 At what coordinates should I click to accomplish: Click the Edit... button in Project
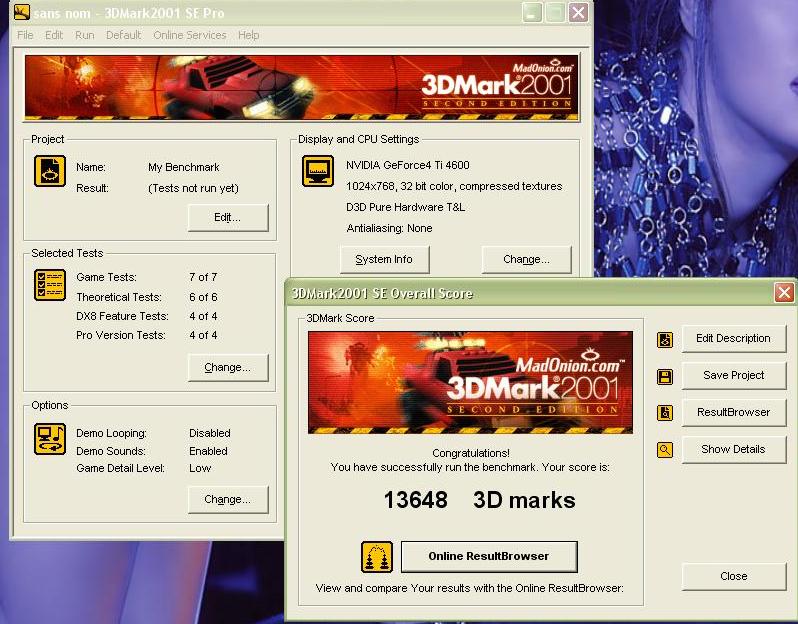tap(227, 218)
